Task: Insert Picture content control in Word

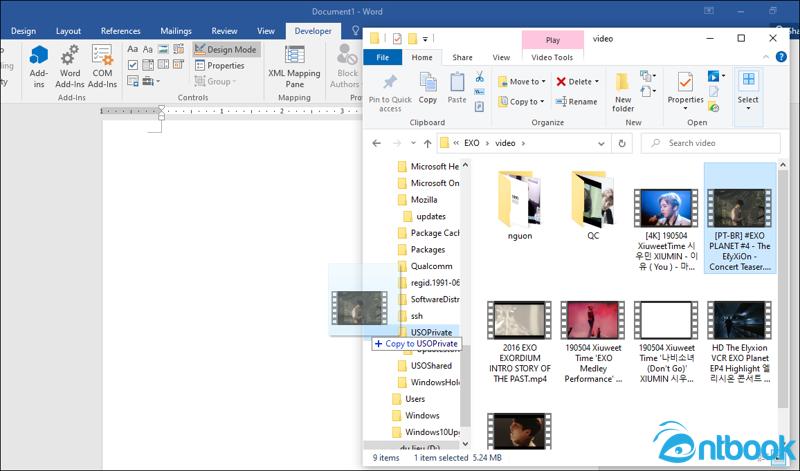Action: pyautogui.click(x=163, y=49)
